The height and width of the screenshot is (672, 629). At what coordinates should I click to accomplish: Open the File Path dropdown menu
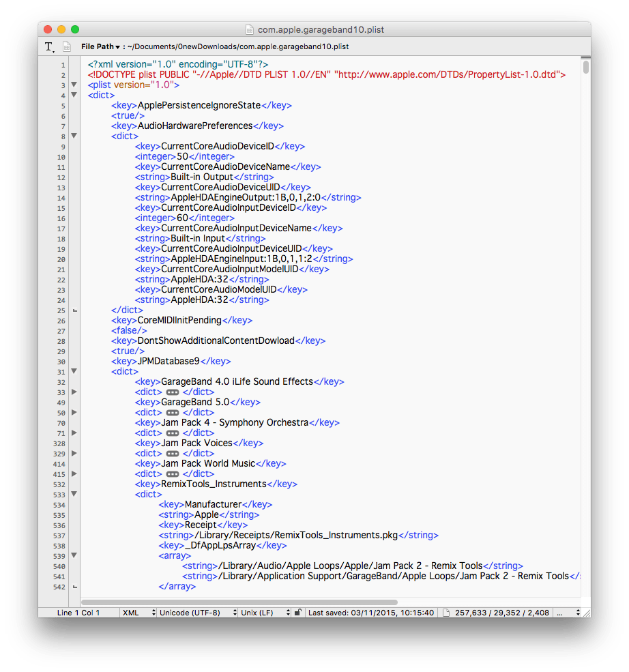click(100, 46)
